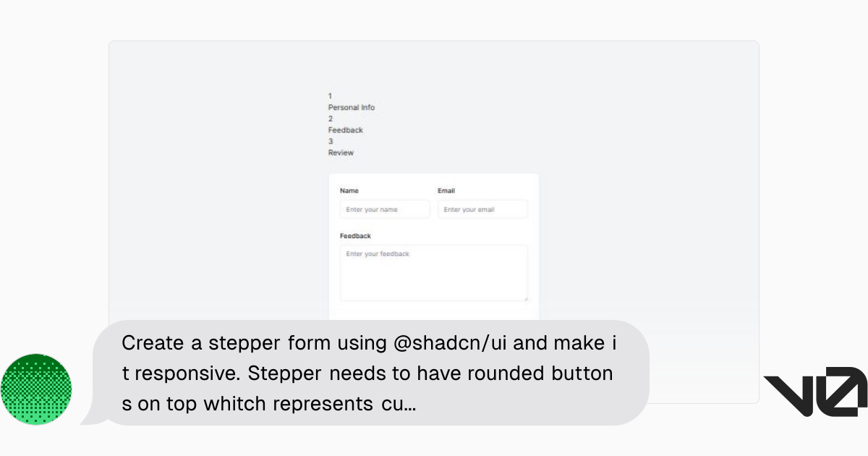The width and height of the screenshot is (868, 456).
Task: Click the textarea resize handle
Action: [527, 299]
